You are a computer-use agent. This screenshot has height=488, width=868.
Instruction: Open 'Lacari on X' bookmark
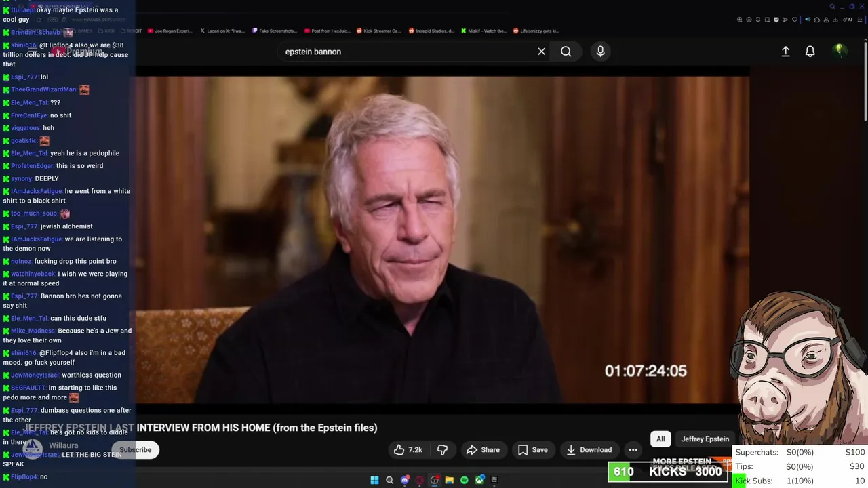[x=222, y=30]
